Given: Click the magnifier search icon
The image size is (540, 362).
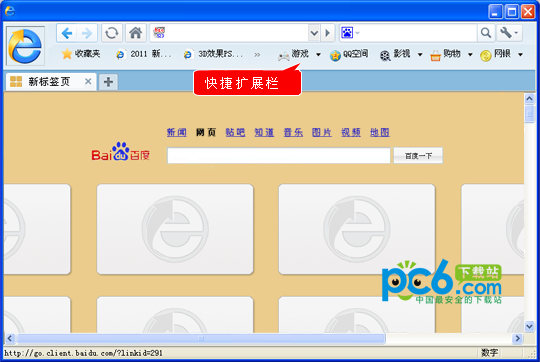Looking at the screenshot, I should (486, 33).
